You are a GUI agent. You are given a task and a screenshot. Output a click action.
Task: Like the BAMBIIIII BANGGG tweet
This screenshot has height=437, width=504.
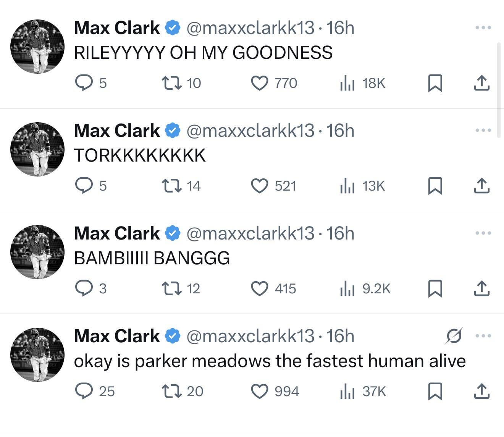[260, 288]
